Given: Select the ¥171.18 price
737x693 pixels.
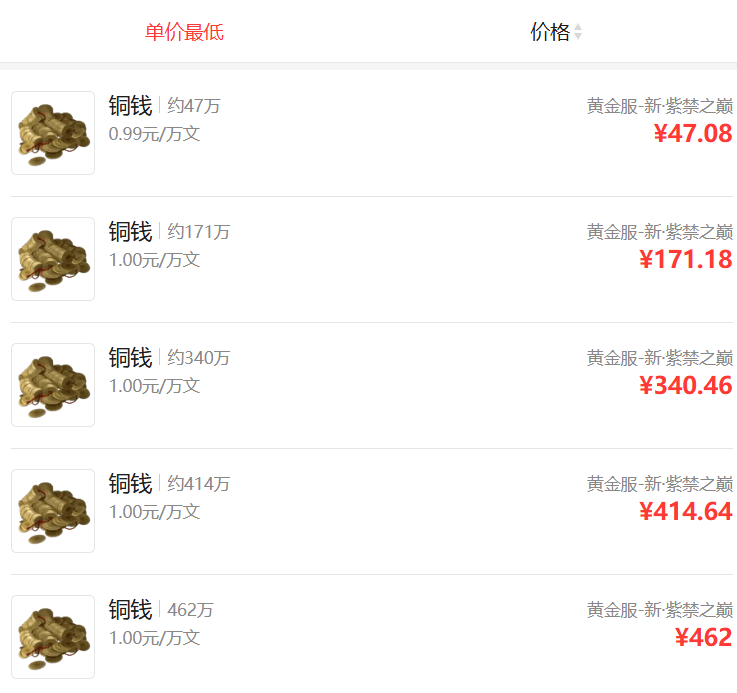Looking at the screenshot, I should click(x=686, y=260).
